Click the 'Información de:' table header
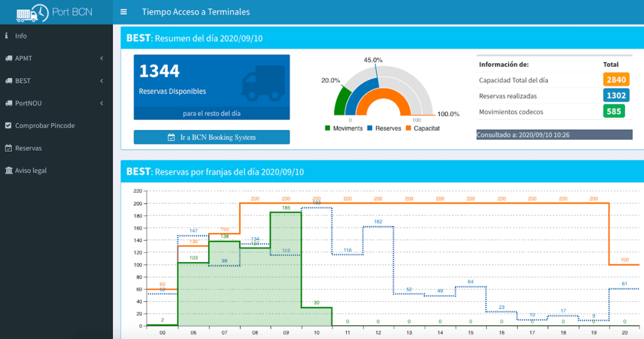 (504, 64)
